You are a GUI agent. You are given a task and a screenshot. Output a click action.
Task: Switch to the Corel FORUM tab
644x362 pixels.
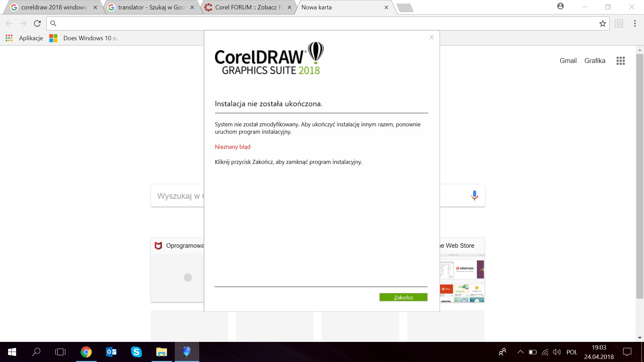(248, 7)
